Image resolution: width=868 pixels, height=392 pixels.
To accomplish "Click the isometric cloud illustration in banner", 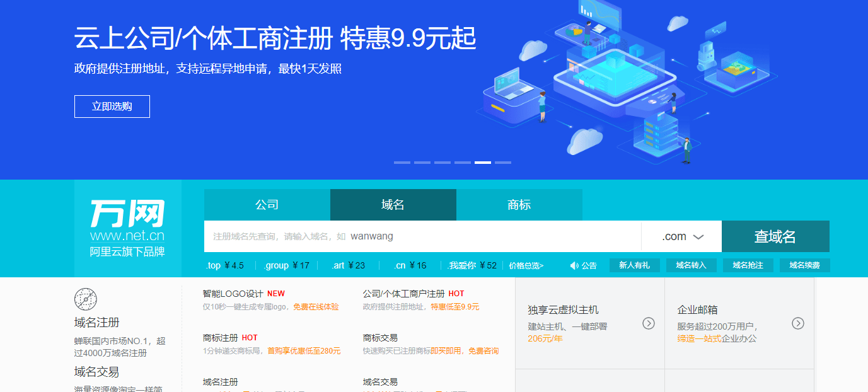I will click(x=627, y=82).
